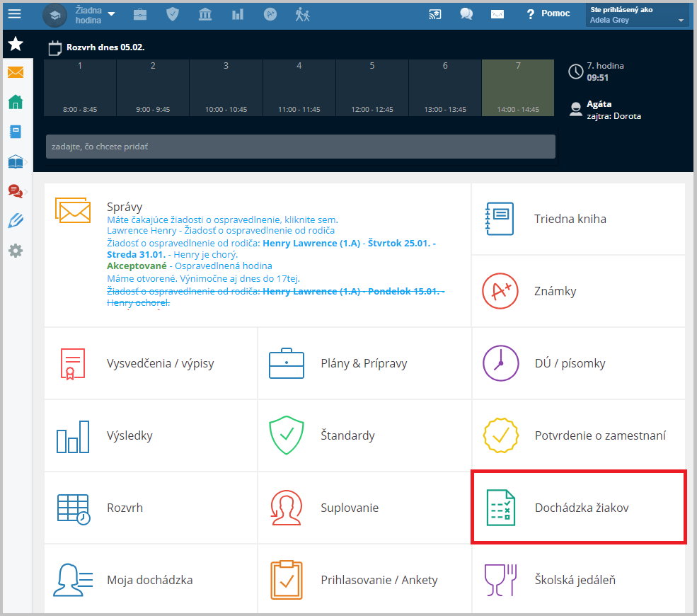Open the DÚ / písomky tile
The image size is (697, 616).
[x=578, y=363]
